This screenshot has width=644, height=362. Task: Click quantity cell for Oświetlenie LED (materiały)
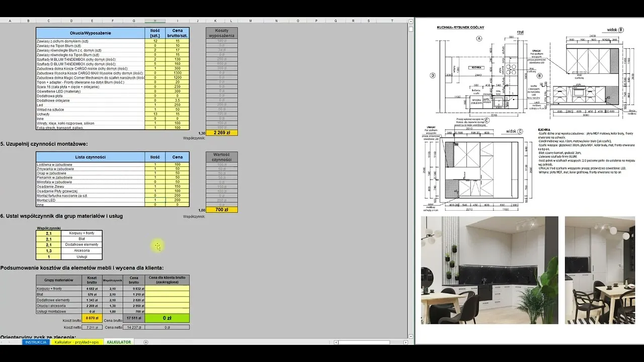155,91
